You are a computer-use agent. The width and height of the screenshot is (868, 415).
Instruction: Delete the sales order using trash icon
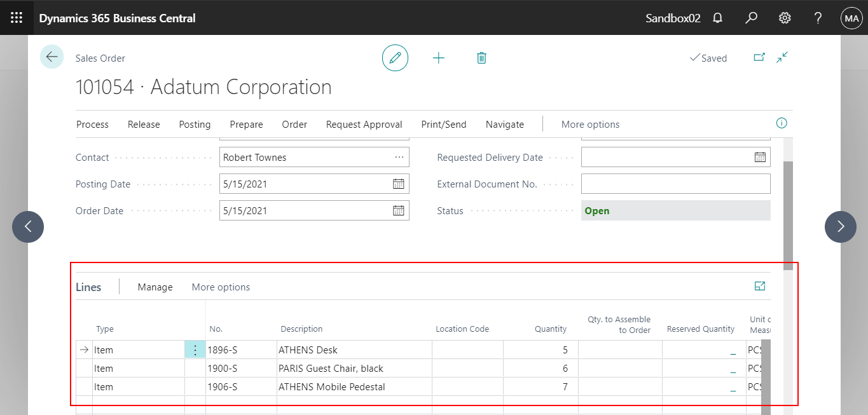pos(481,57)
